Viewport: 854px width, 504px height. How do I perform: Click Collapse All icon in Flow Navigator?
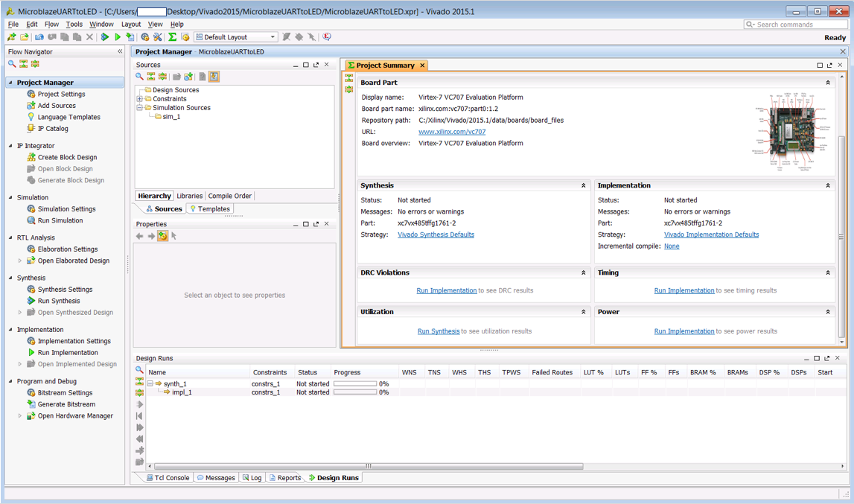click(23, 64)
